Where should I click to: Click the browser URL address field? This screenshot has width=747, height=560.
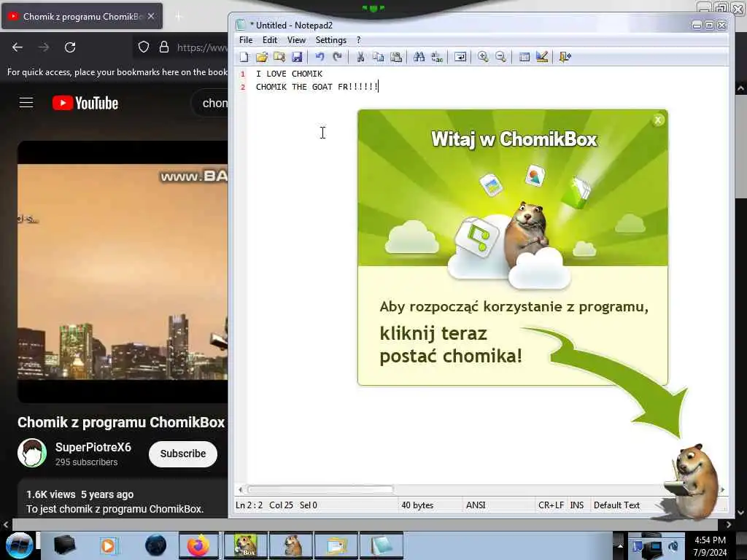pyautogui.click(x=202, y=47)
